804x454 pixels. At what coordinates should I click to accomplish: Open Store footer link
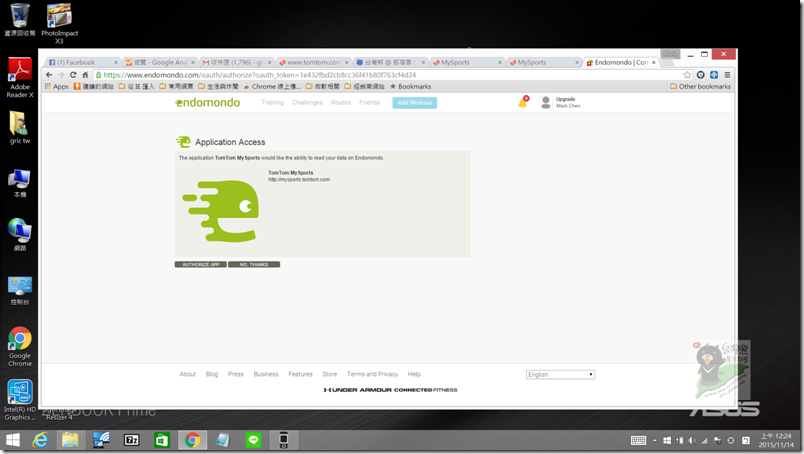[330, 374]
